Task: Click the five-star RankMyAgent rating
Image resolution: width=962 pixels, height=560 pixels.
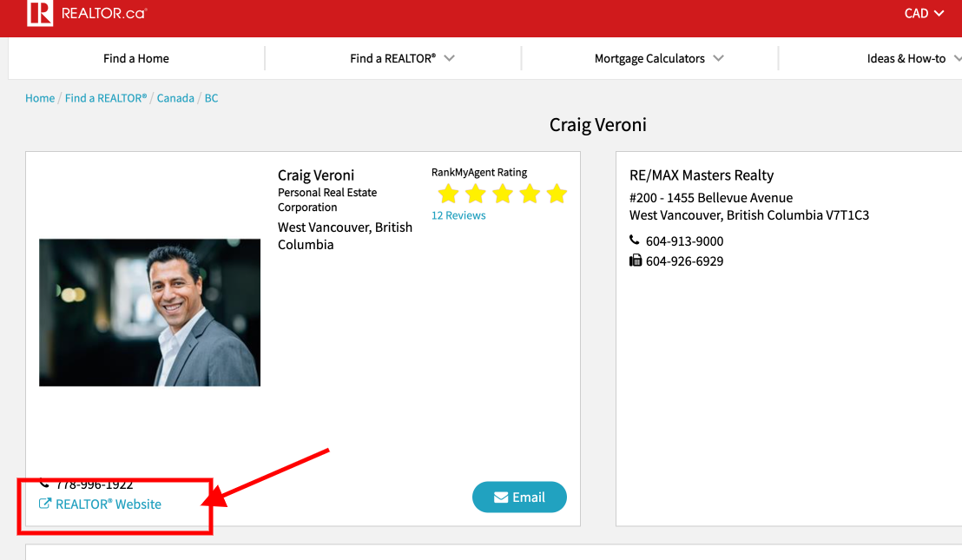Action: pos(503,194)
